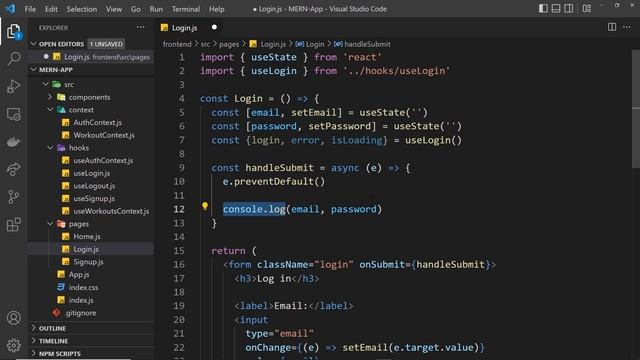640x360 pixels.
Task: Open the Edit menu
Action: click(x=51, y=9)
